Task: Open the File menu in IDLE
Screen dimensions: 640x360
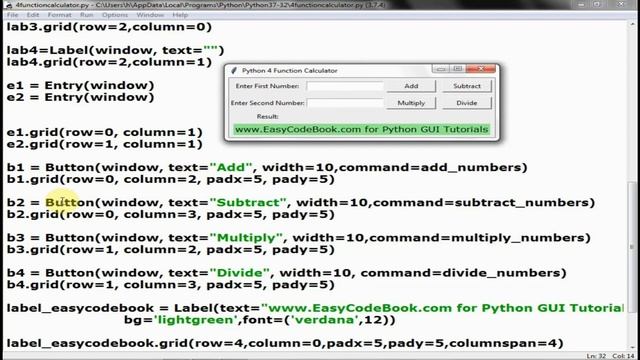Action: pos(12,15)
